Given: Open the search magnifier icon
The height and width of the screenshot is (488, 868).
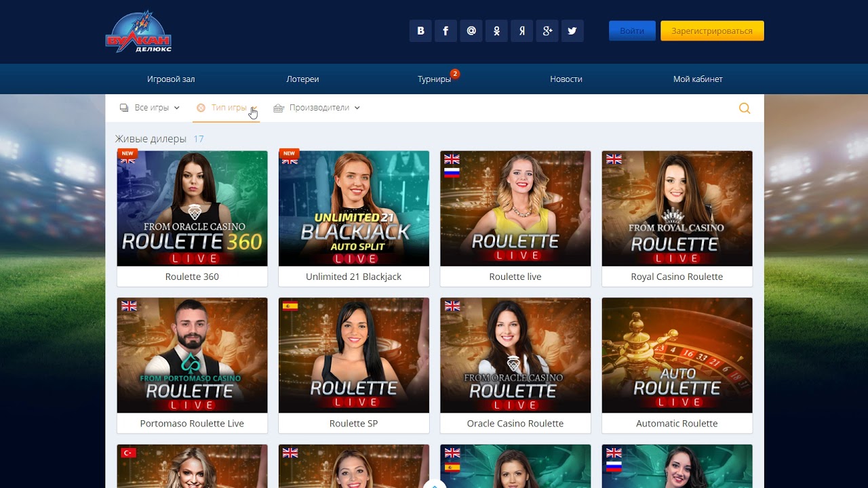Looking at the screenshot, I should (x=745, y=108).
